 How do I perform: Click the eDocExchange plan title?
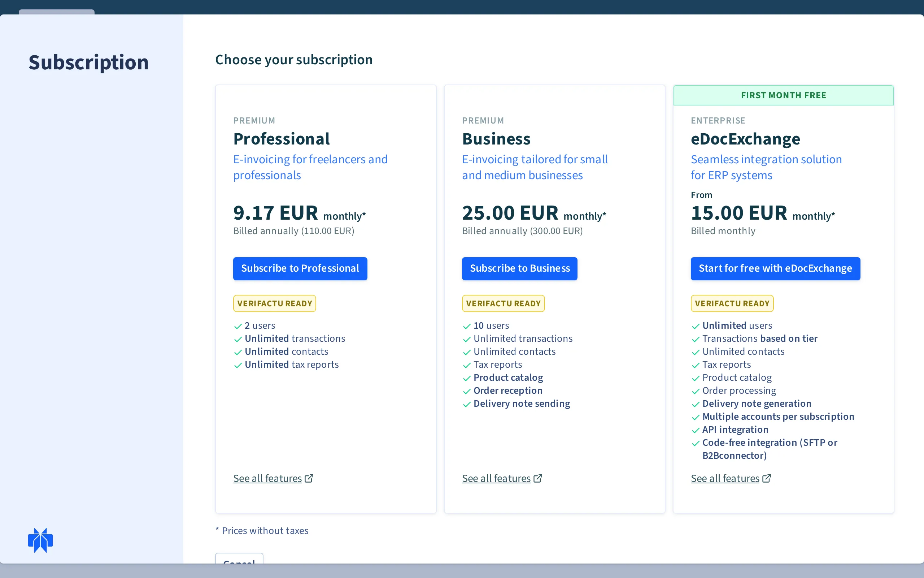(745, 139)
